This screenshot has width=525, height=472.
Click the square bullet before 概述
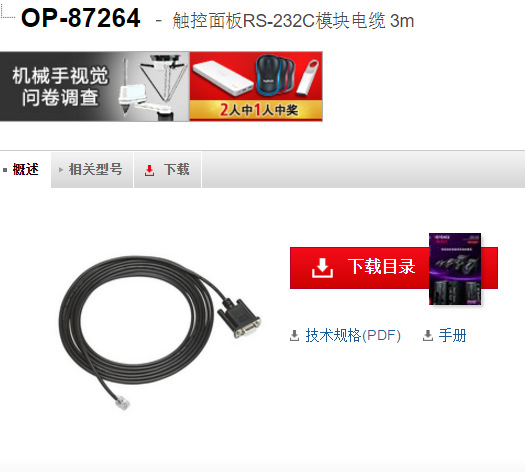click(5, 170)
